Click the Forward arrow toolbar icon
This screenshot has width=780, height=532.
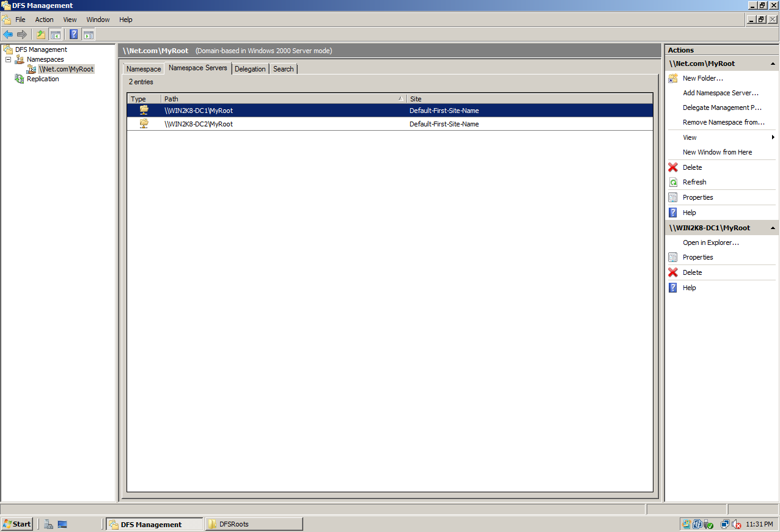pyautogui.click(x=22, y=34)
